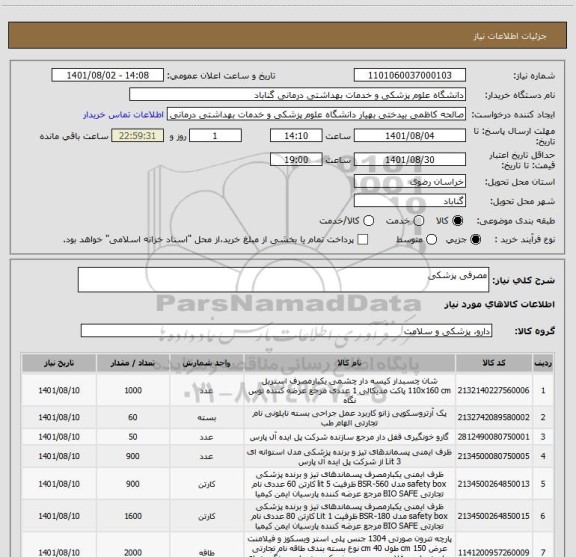Toggle the اسناد خزانه اسلامی payment checkbox
The height and width of the screenshot is (557, 576).
coord(363,240)
